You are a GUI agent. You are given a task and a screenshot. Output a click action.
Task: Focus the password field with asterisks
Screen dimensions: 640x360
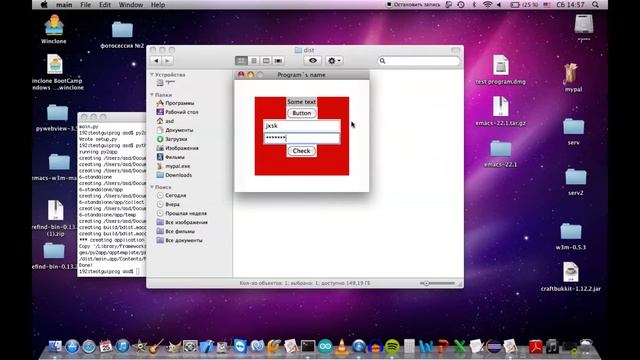click(302, 138)
